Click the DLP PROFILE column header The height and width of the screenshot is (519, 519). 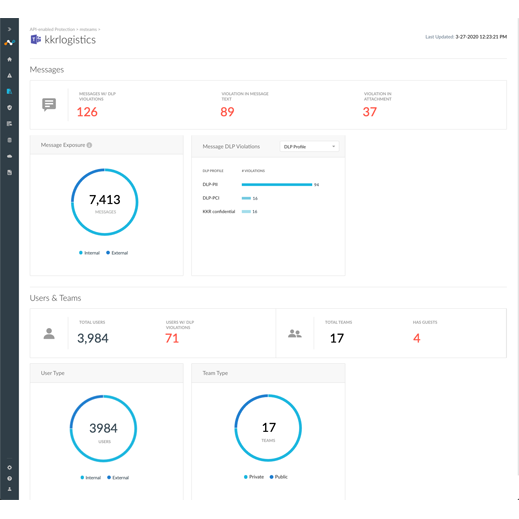(x=213, y=171)
